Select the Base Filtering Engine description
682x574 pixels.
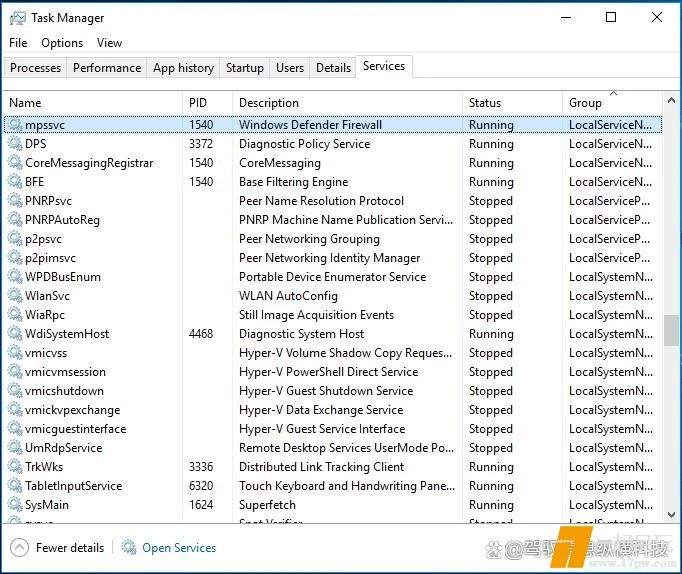coord(294,182)
